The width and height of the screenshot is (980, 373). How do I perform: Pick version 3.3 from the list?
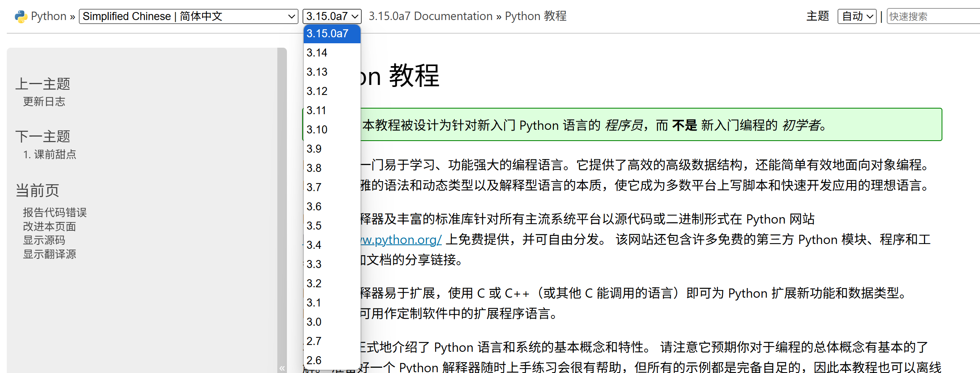coord(332,264)
